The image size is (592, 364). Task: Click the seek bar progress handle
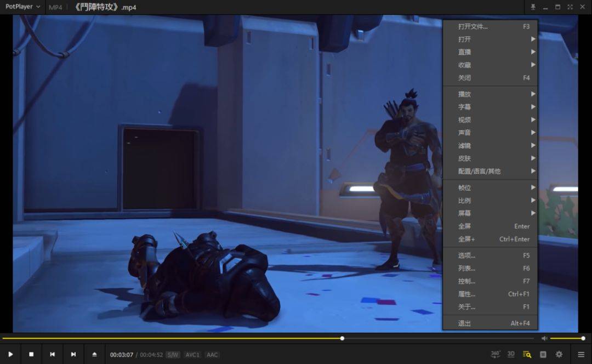[x=342, y=338]
